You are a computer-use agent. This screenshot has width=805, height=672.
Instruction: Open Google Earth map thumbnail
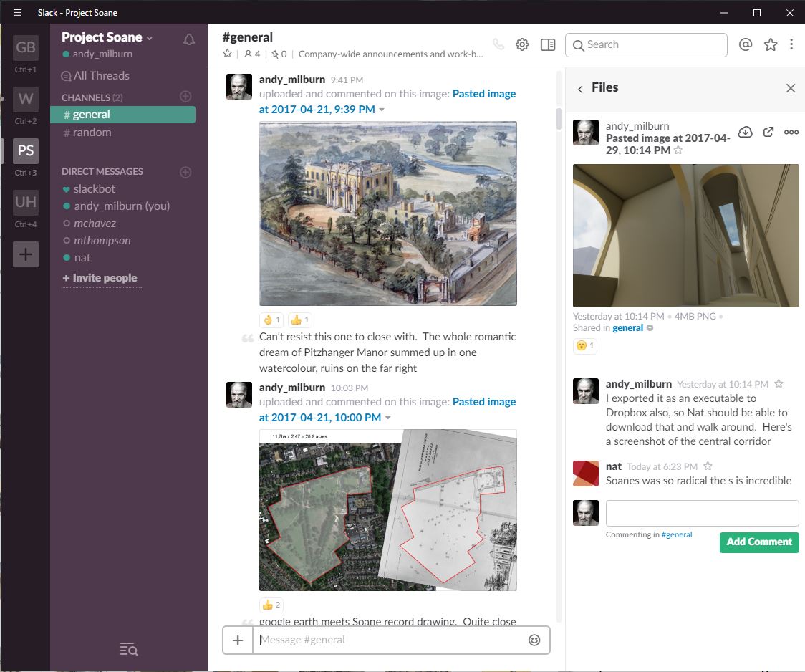pos(388,510)
